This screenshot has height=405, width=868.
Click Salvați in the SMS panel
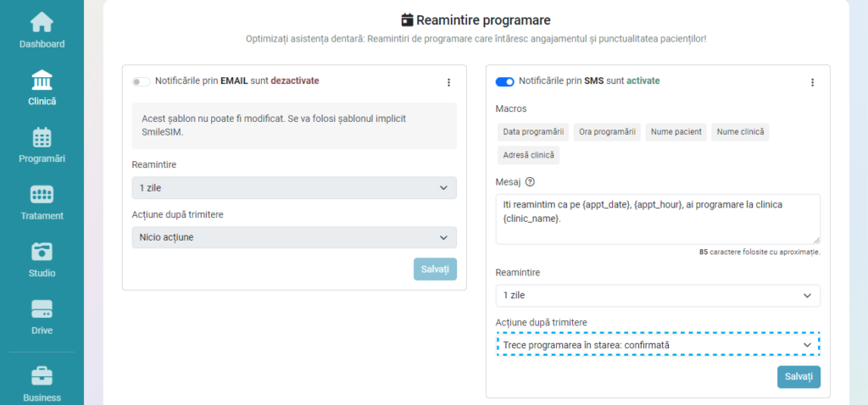tap(798, 377)
